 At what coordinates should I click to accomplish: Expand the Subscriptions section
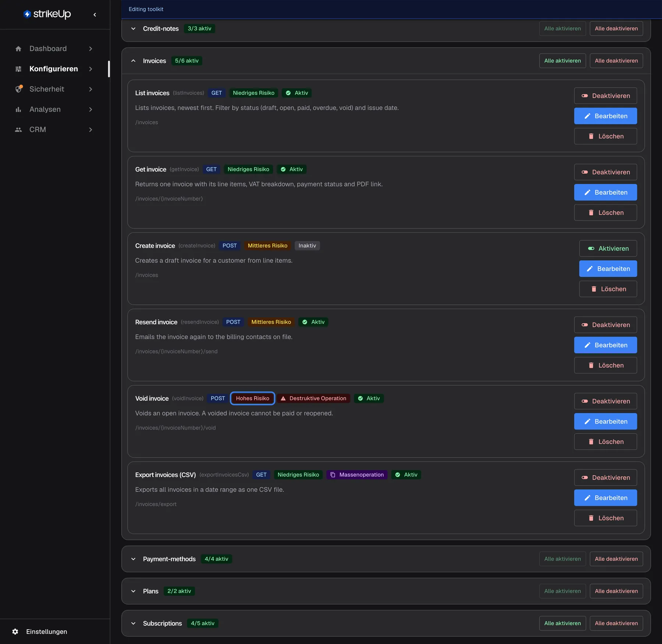click(x=134, y=623)
